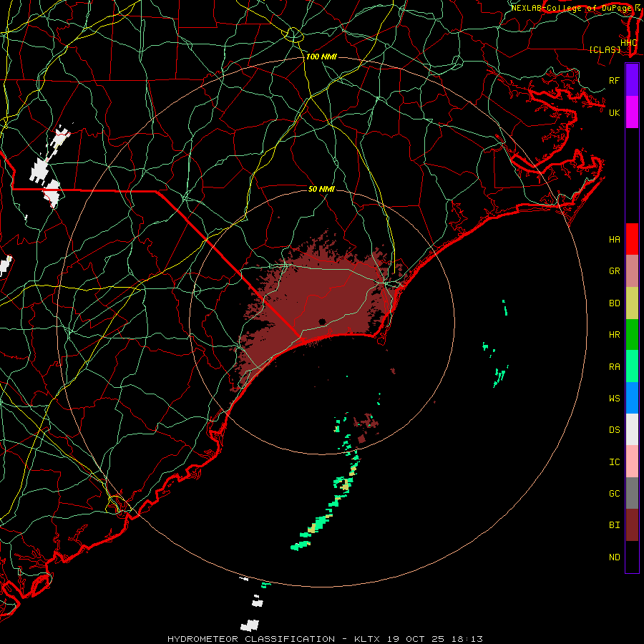Click the WS blue legend swatch

click(x=632, y=398)
